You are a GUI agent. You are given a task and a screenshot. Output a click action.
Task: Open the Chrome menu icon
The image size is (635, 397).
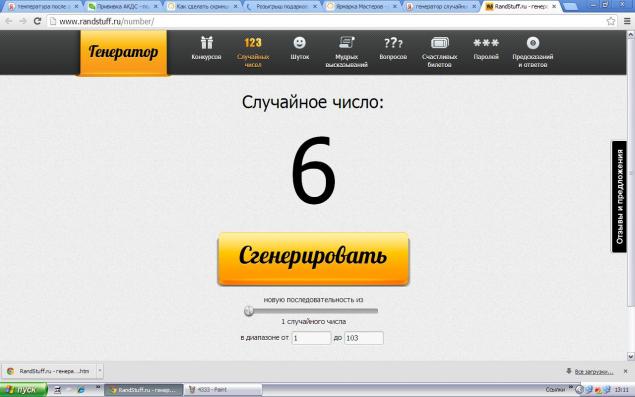point(627,21)
